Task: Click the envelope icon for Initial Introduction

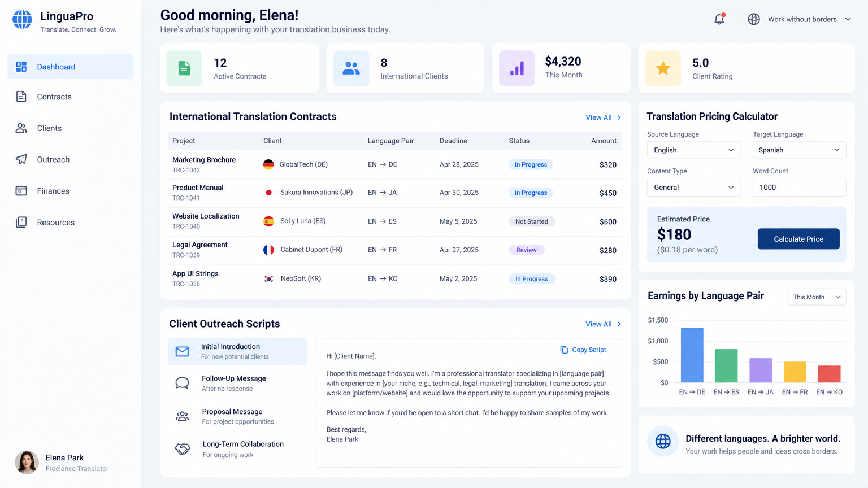Action: [182, 352]
